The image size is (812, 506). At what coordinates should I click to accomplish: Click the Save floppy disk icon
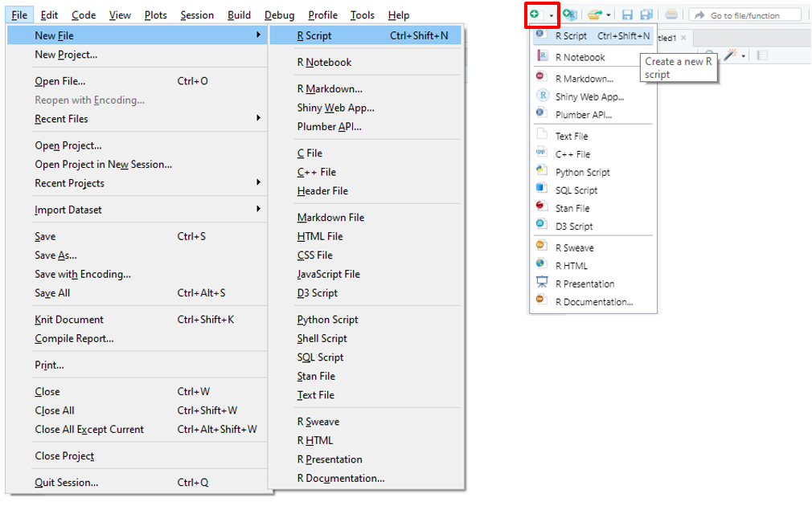click(x=627, y=14)
